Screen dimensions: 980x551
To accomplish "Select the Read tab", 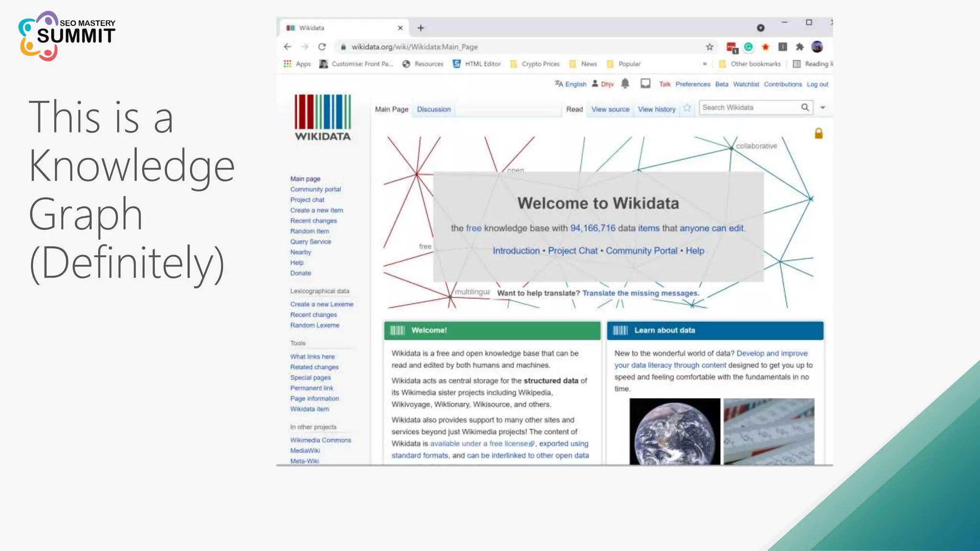I will click(574, 109).
